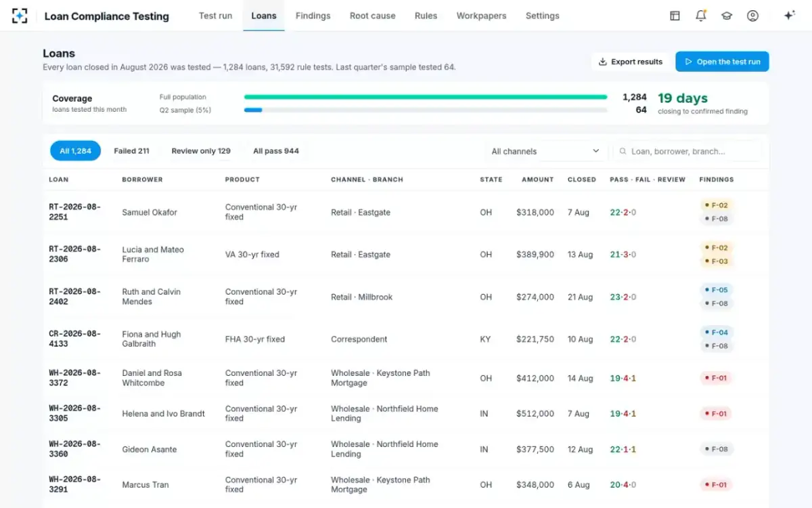Click amount $512,000
812x508 pixels.
point(535,413)
